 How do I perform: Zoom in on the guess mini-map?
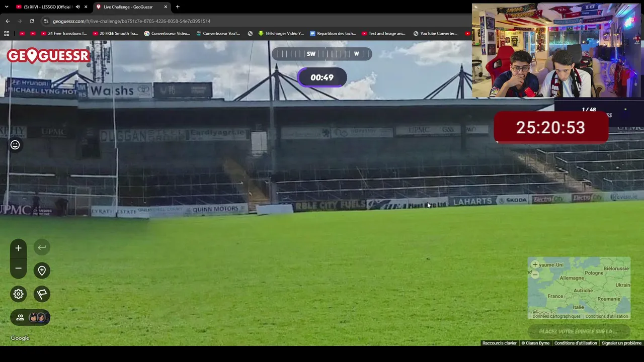coord(535,264)
